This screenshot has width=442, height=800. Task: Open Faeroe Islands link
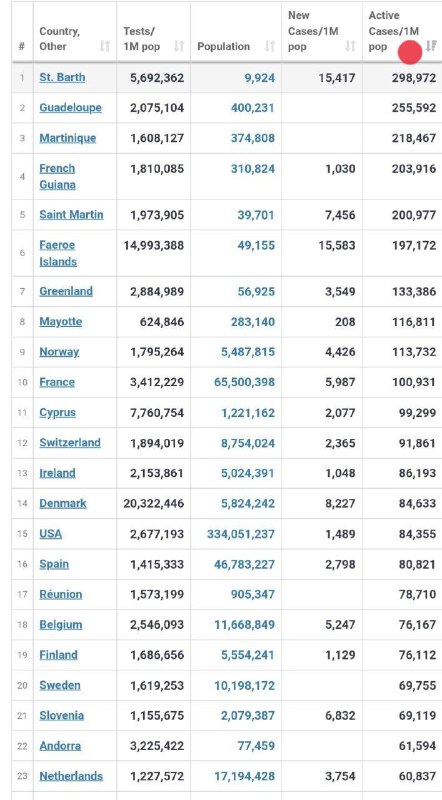[58, 253]
